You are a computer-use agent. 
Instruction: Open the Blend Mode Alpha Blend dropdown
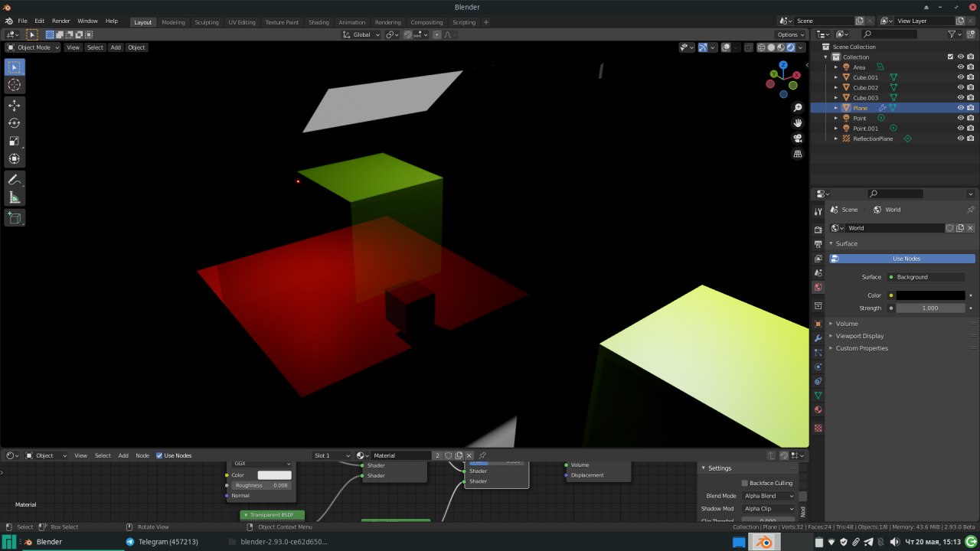(x=769, y=496)
